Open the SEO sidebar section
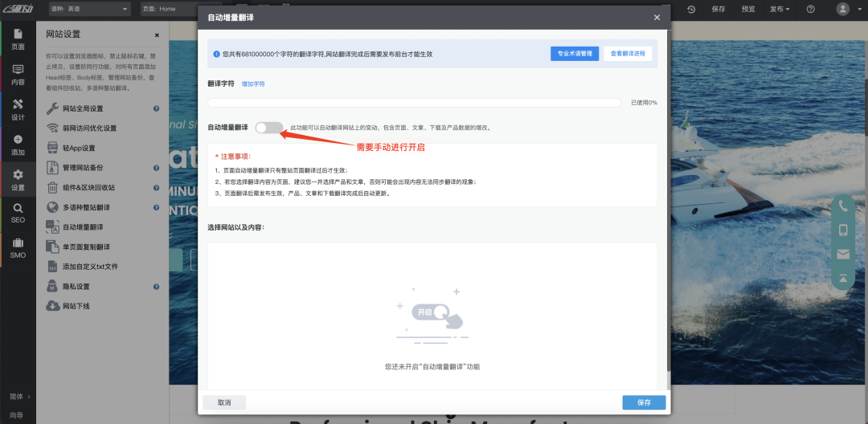Image resolution: width=868 pixels, height=424 pixels. tap(18, 214)
